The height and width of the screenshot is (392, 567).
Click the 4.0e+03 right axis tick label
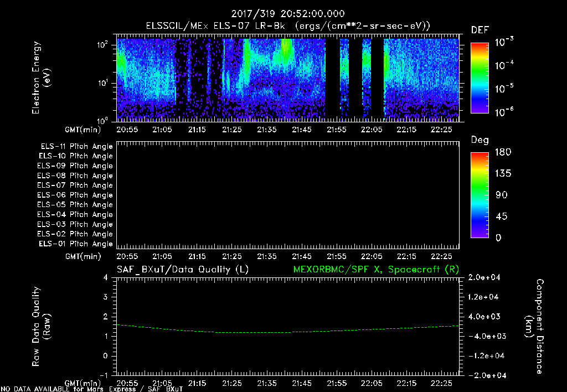[484, 317]
